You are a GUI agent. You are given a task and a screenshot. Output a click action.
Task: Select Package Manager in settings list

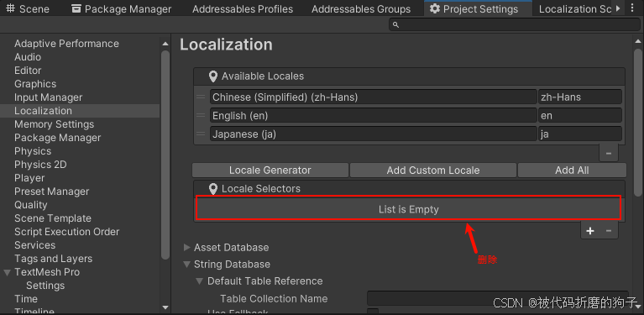[57, 138]
